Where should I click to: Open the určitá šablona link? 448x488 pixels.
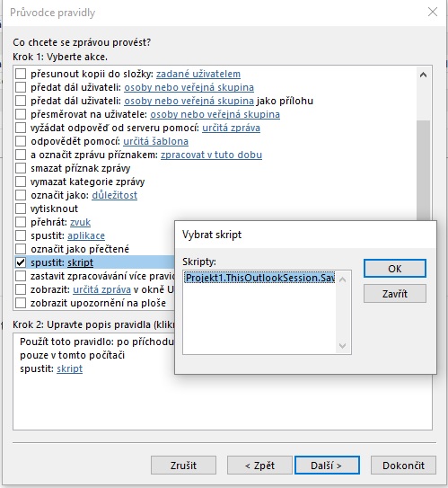click(x=155, y=141)
